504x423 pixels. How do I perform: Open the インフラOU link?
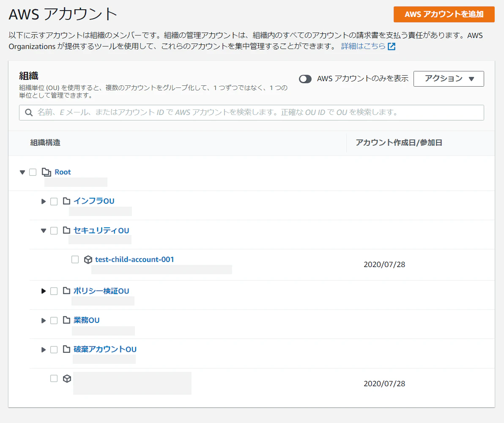click(94, 201)
